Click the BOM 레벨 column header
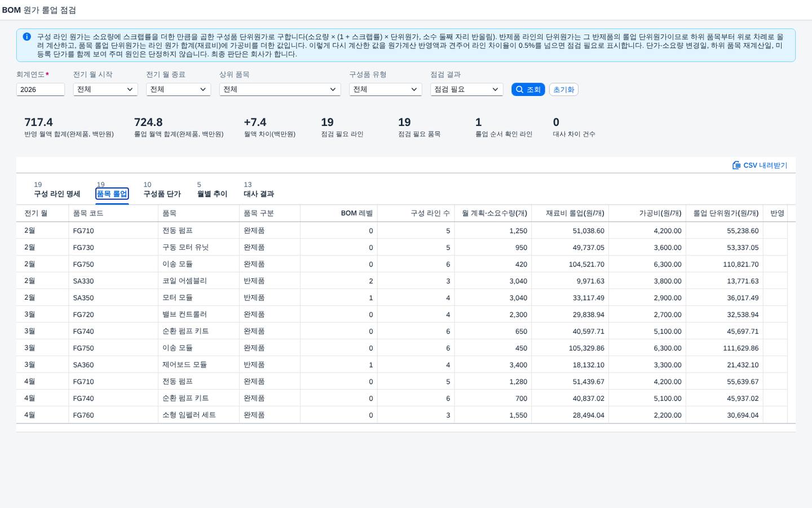 coord(338,213)
